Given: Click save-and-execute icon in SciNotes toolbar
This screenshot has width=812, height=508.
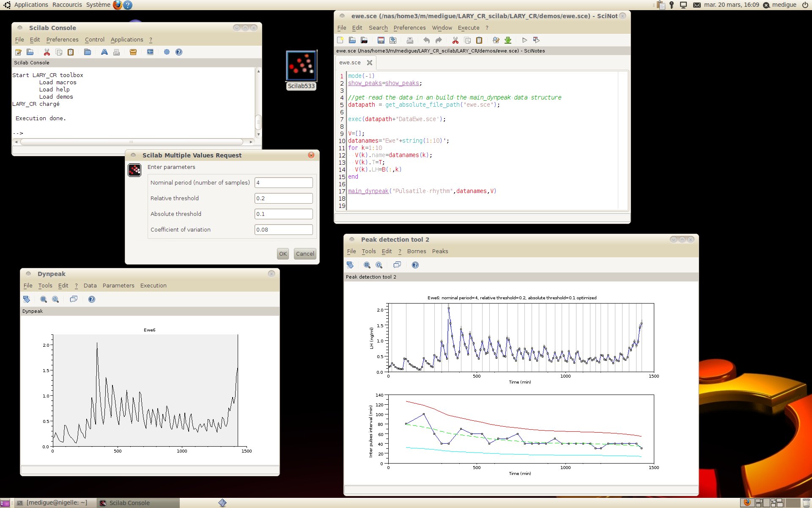Looking at the screenshot, I should coord(537,40).
